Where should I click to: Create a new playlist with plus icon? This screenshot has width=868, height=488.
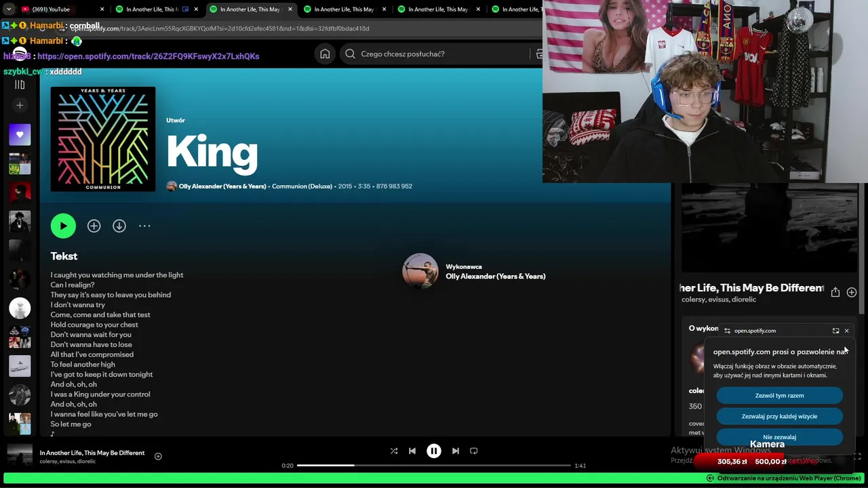click(20, 105)
